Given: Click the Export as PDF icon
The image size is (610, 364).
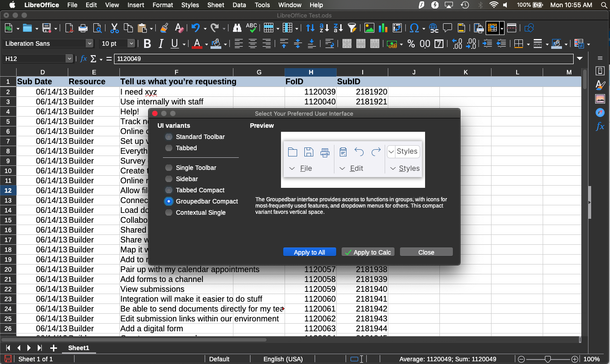Looking at the screenshot, I should click(x=69, y=28).
